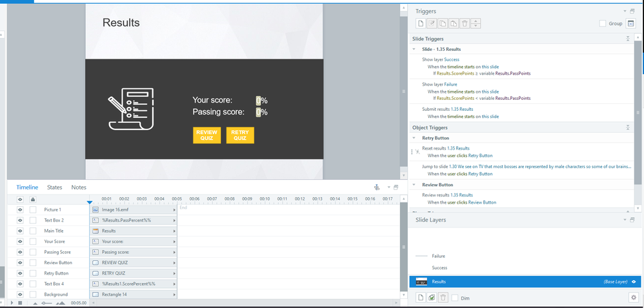Undock the Slide Layers panel

coord(632,220)
